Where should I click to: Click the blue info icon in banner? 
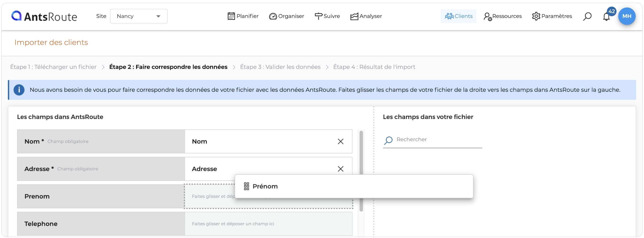click(x=19, y=90)
